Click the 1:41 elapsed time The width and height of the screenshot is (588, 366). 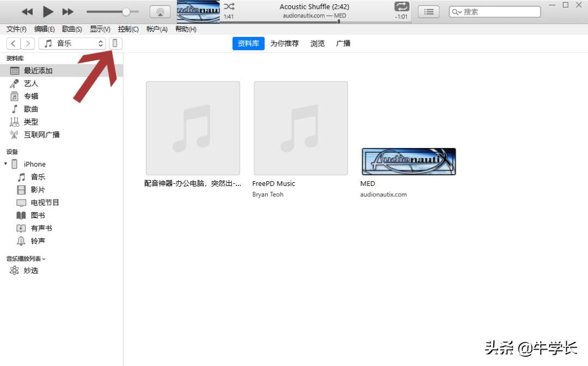pos(228,16)
